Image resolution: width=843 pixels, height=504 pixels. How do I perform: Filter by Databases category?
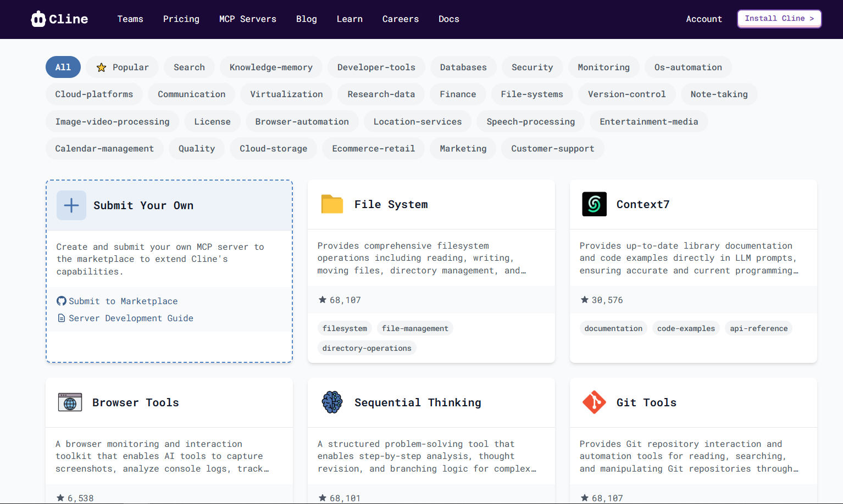463,67
